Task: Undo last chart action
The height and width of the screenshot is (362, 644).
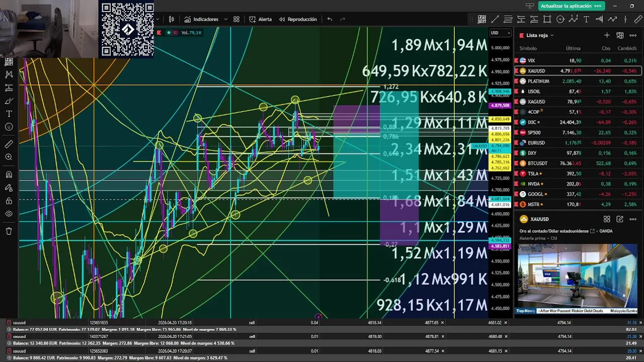Action: (330, 19)
